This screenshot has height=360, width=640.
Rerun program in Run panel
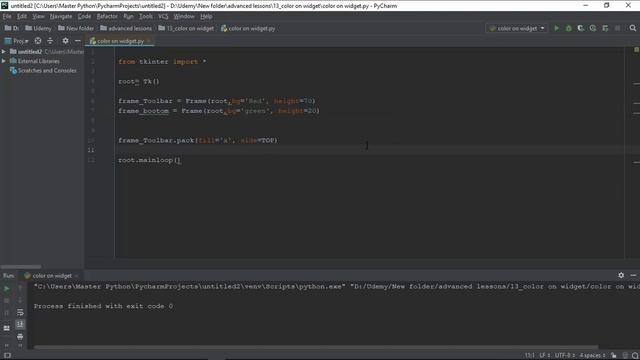coord(7,289)
